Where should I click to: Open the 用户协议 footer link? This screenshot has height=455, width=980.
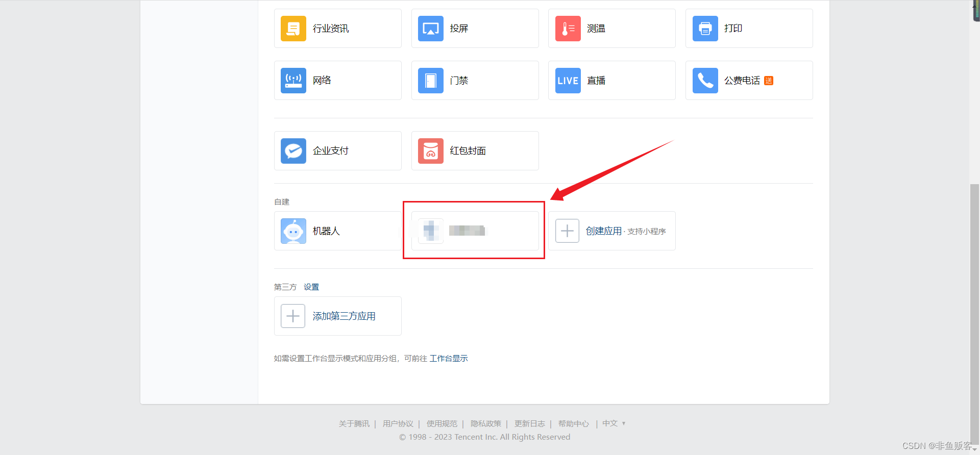(398, 424)
